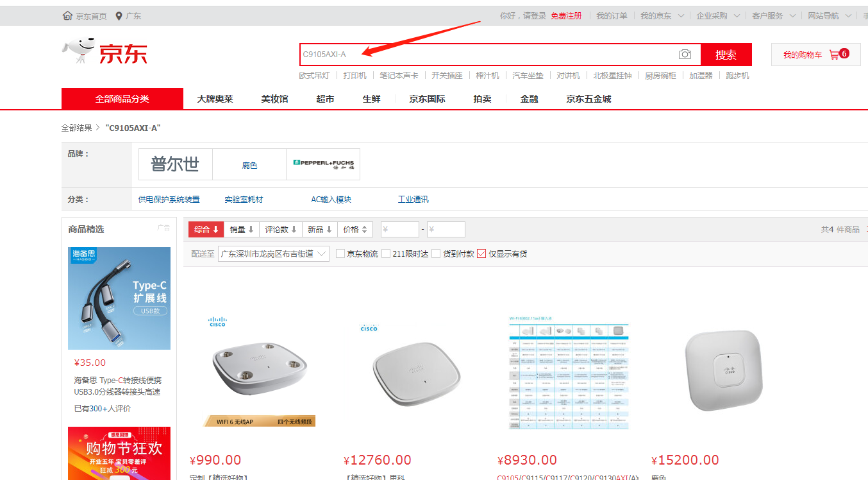Viewport: 868px width, 480px height.
Task: Click the red 搜索 search button
Action: point(726,55)
